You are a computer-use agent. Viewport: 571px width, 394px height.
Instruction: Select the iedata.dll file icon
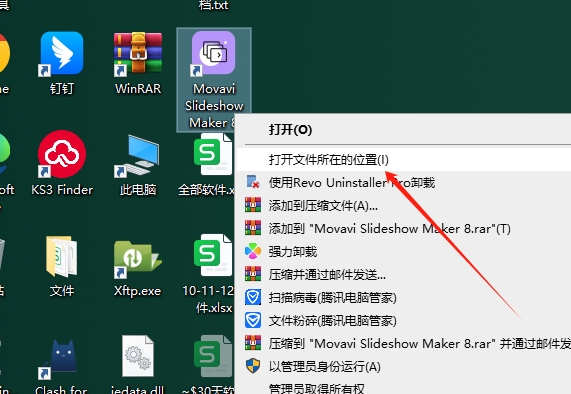pyautogui.click(x=138, y=356)
